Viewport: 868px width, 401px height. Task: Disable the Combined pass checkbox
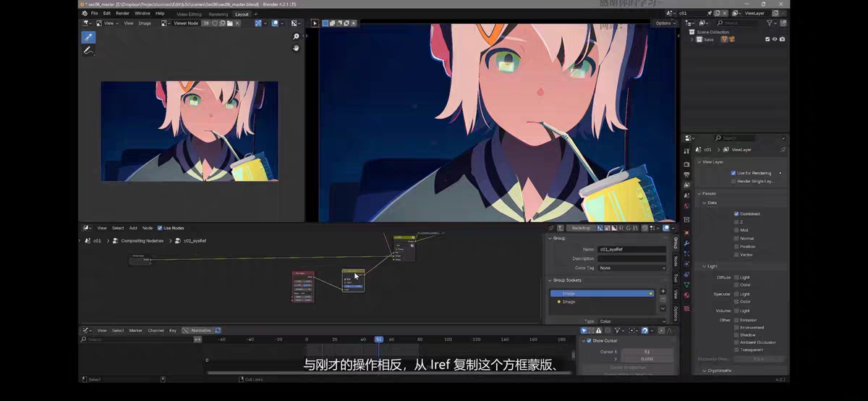point(736,214)
